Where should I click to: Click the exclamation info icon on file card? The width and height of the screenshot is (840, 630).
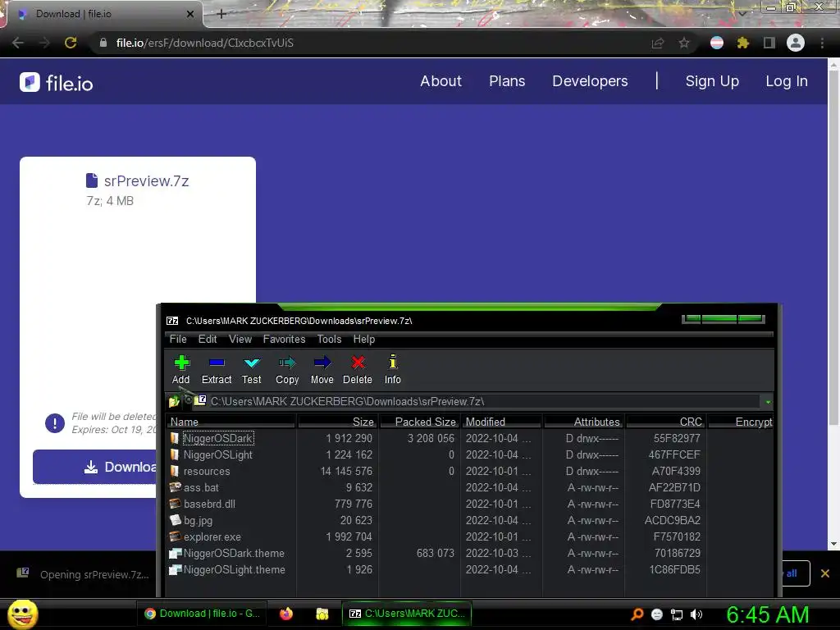(55, 423)
